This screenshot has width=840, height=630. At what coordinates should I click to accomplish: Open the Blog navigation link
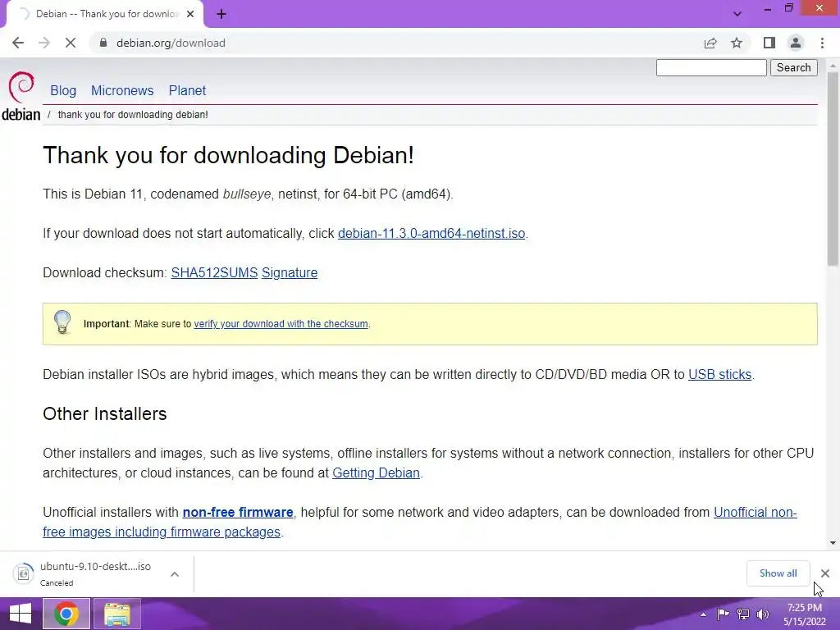pyautogui.click(x=63, y=90)
